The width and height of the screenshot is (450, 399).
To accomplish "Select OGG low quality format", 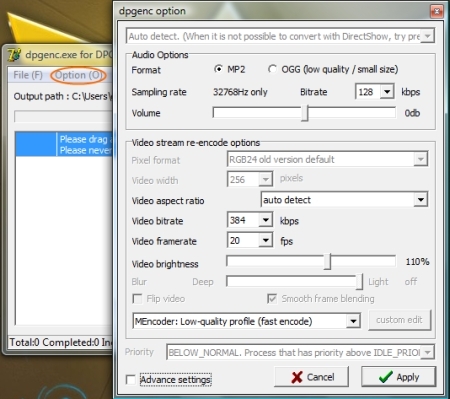I will [272, 69].
